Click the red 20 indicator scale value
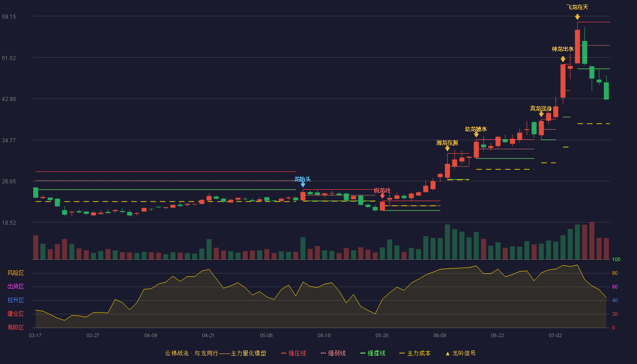 (x=615, y=314)
